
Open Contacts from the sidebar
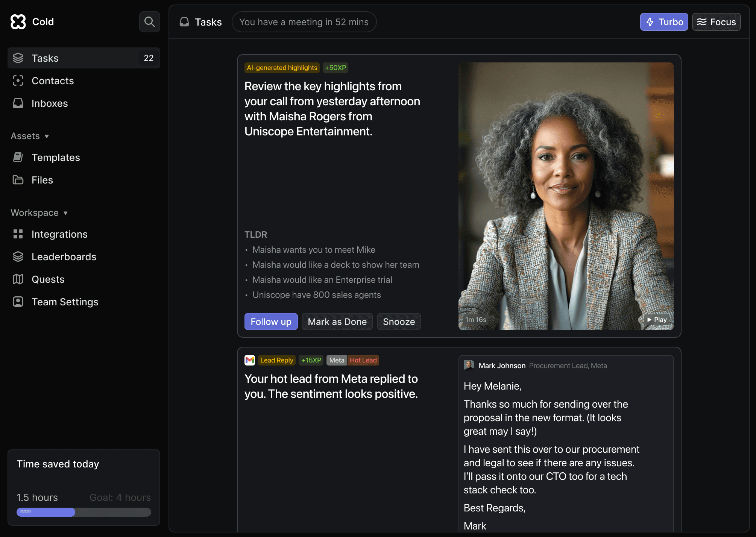tap(53, 81)
